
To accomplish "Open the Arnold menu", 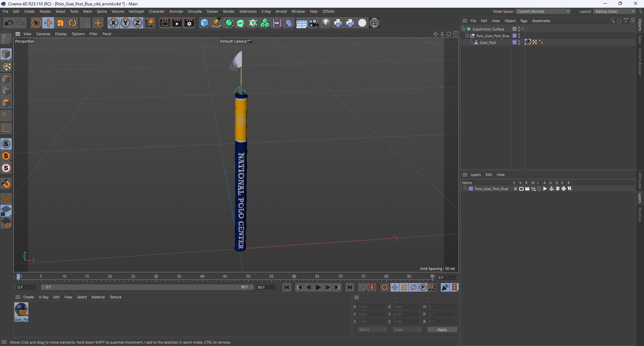I will (x=281, y=11).
